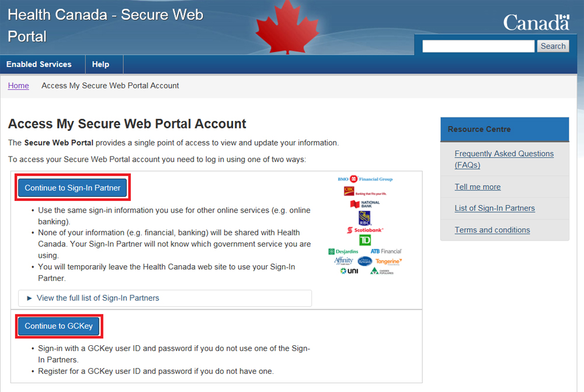Focus the search text field

pyautogui.click(x=478, y=46)
